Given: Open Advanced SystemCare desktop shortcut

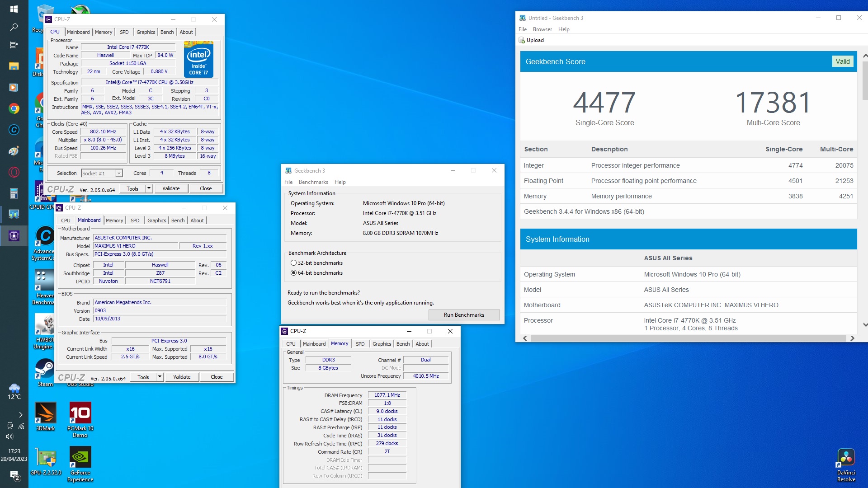Looking at the screenshot, I should pyautogui.click(x=45, y=243).
